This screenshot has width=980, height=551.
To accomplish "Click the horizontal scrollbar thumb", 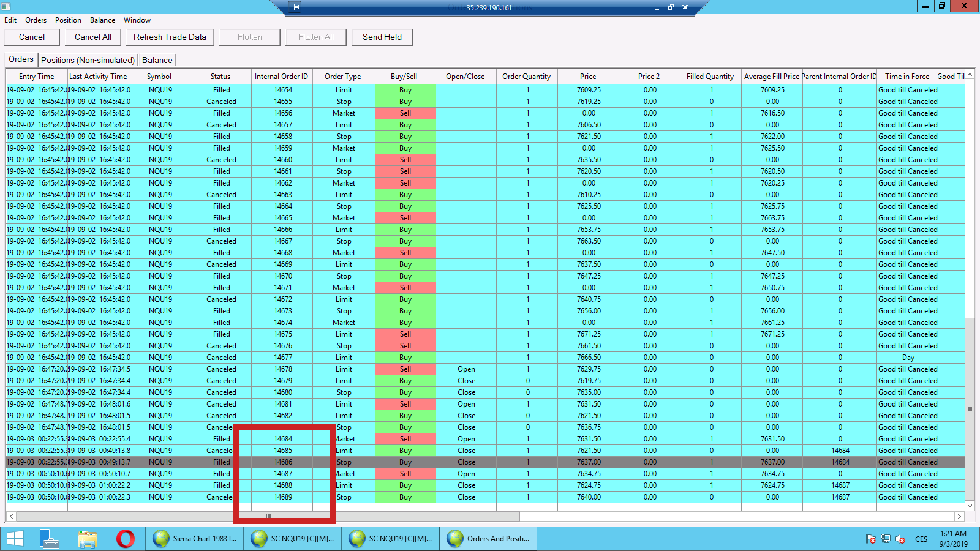I will (268, 516).
